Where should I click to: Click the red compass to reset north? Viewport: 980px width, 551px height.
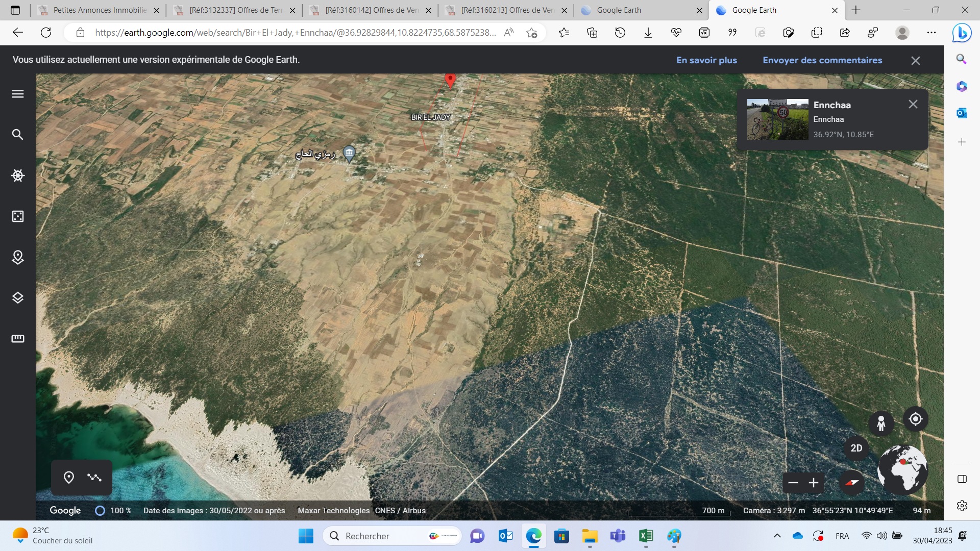(x=852, y=483)
